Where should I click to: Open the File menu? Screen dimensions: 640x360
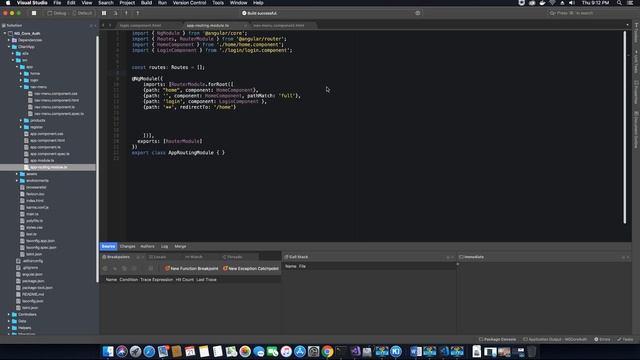pyautogui.click(x=57, y=3)
